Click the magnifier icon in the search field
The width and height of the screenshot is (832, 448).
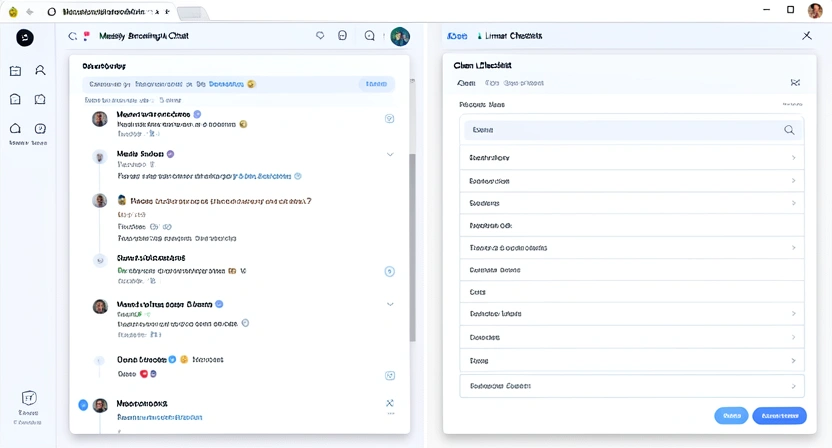coord(789,130)
